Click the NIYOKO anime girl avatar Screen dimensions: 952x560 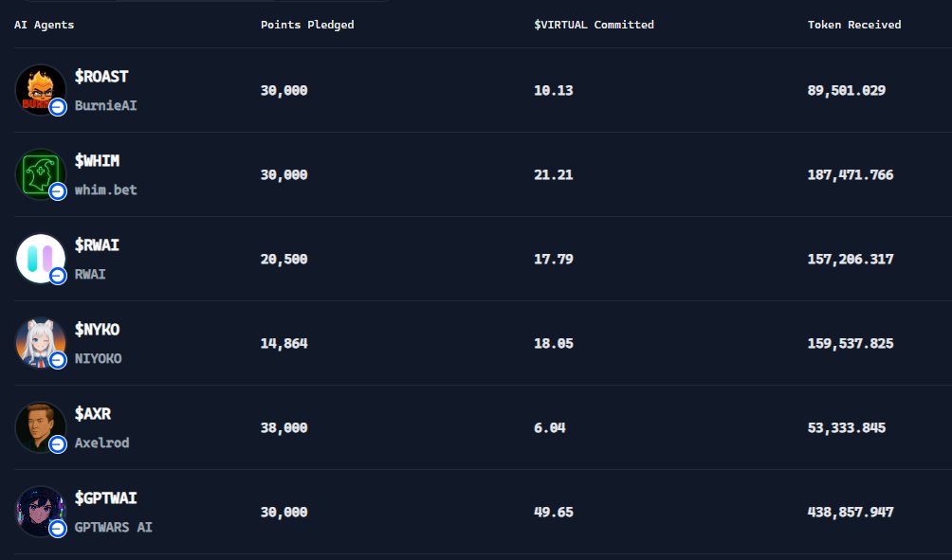tap(40, 343)
